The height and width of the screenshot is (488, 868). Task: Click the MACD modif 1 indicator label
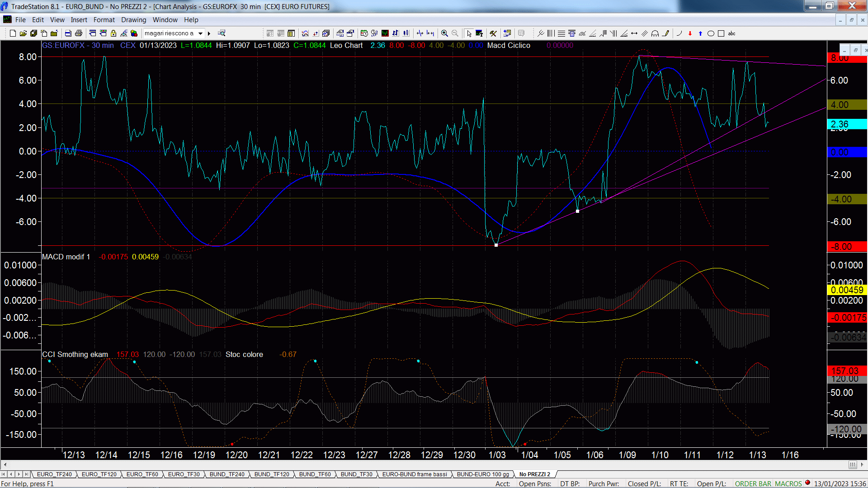click(x=66, y=257)
